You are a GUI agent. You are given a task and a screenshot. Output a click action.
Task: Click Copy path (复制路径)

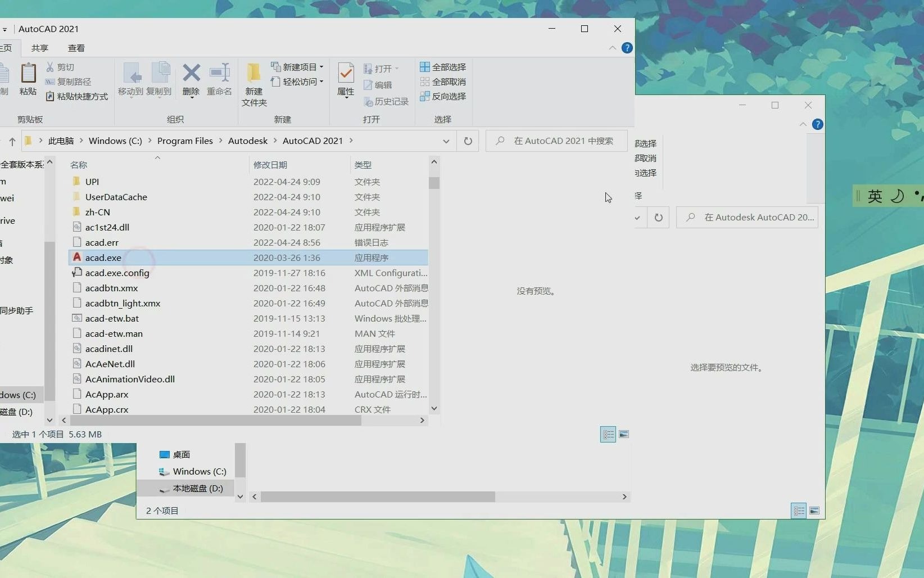(68, 82)
